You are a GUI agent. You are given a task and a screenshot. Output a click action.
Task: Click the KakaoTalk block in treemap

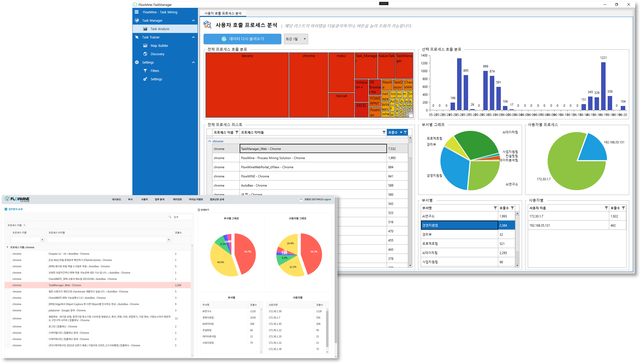[386, 66]
